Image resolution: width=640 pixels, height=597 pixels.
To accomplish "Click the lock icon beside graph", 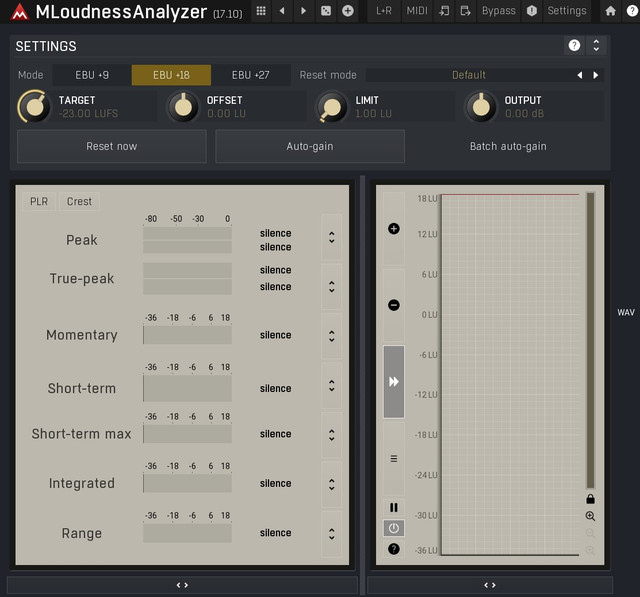I will pos(590,499).
